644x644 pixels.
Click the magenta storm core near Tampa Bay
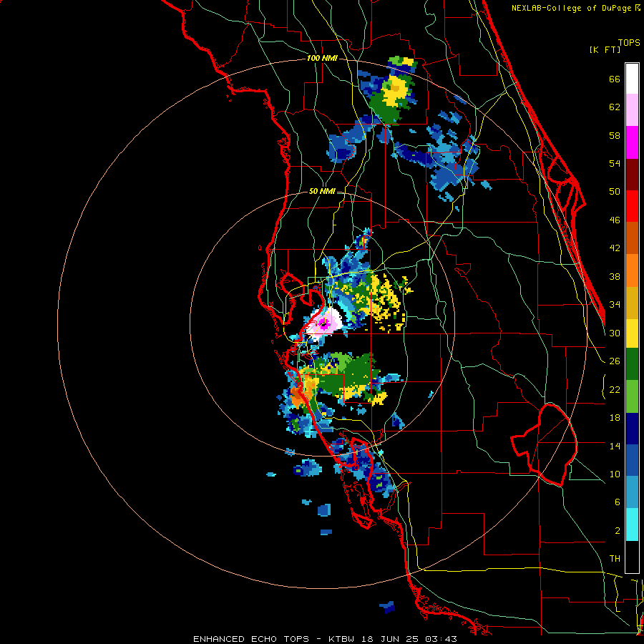[x=324, y=324]
